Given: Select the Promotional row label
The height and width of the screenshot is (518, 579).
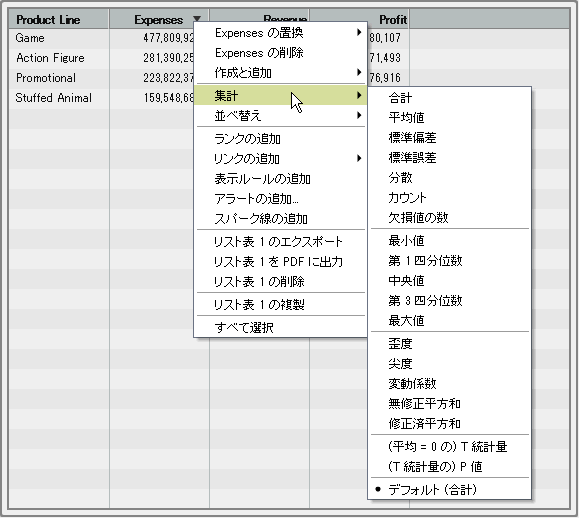Looking at the screenshot, I should click(x=46, y=78).
